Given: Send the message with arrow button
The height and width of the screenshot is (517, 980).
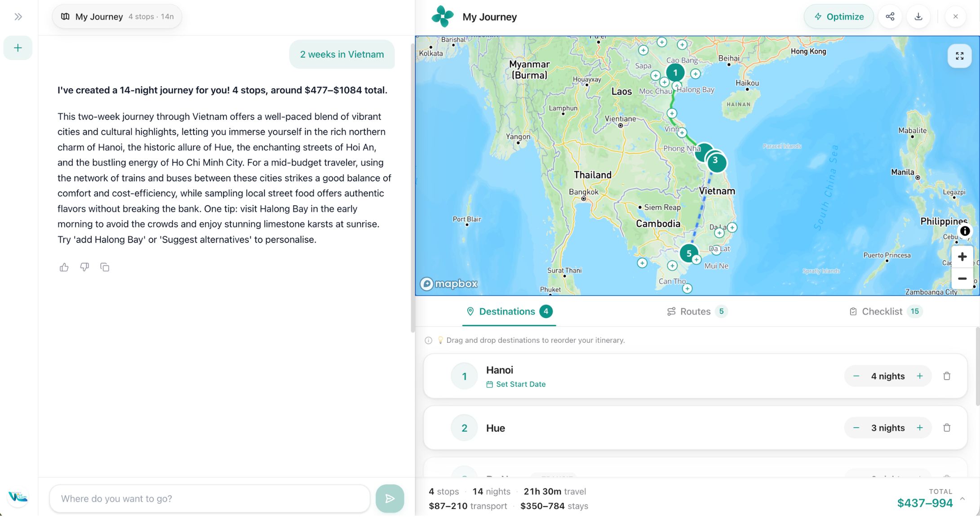Looking at the screenshot, I should [390, 499].
